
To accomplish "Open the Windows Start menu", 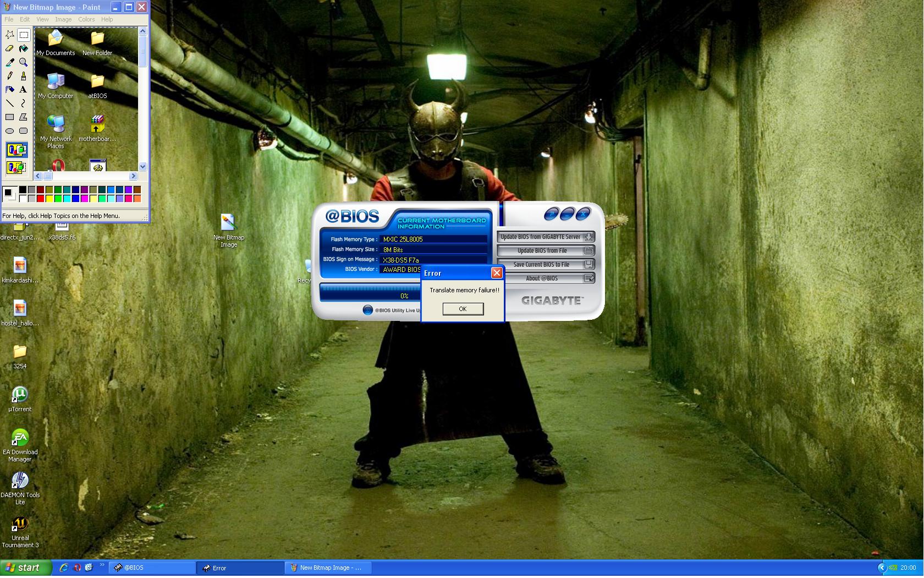I will click(x=26, y=568).
